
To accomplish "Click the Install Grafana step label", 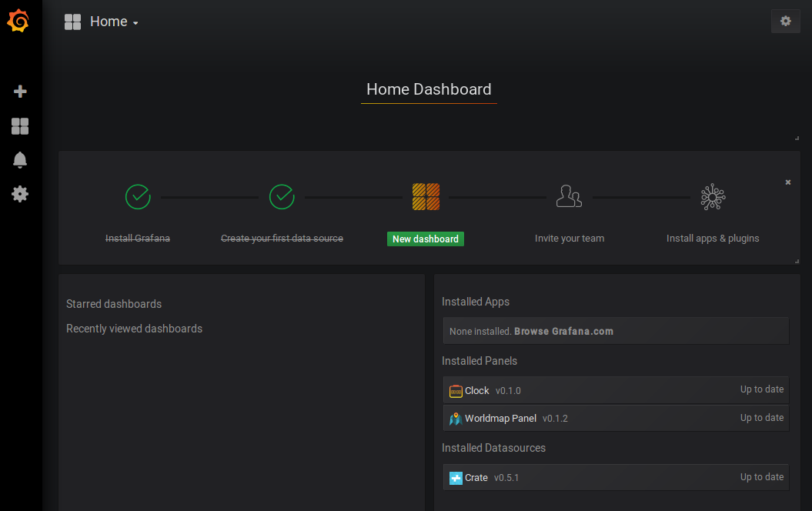I will coord(138,238).
